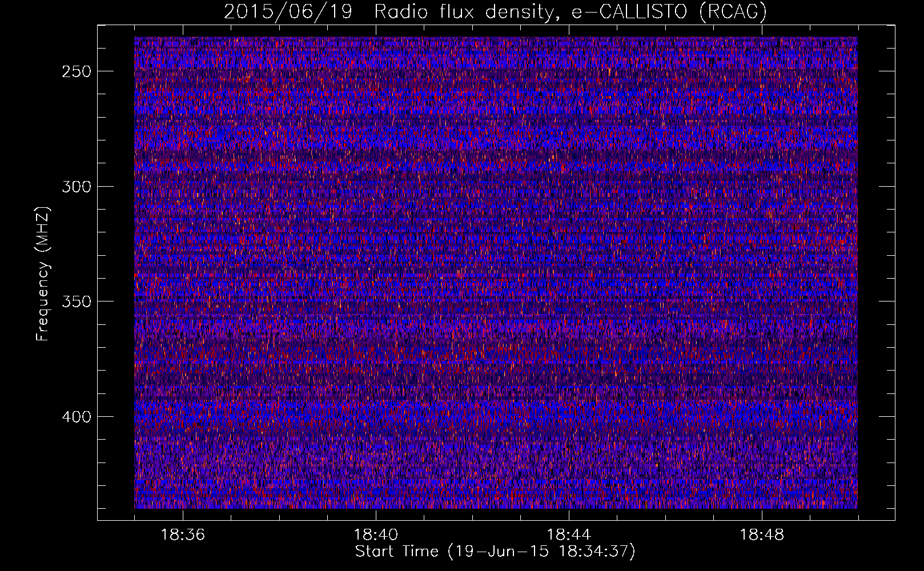Click inside the radio spectrogram image
This screenshot has width=924, height=571.
tap(496, 272)
